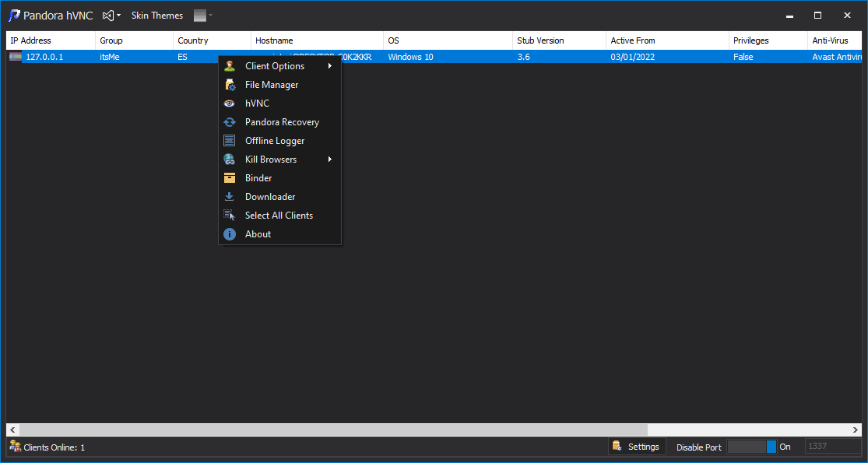The image size is (868, 463).
Task: Open the Visual Studio style skin dropdown
Action: point(111,16)
